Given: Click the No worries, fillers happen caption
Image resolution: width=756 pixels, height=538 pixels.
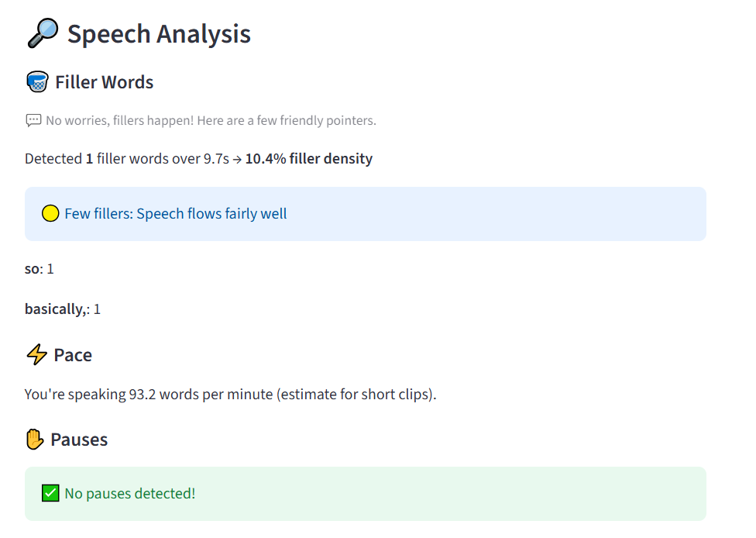Looking at the screenshot, I should 211,121.
